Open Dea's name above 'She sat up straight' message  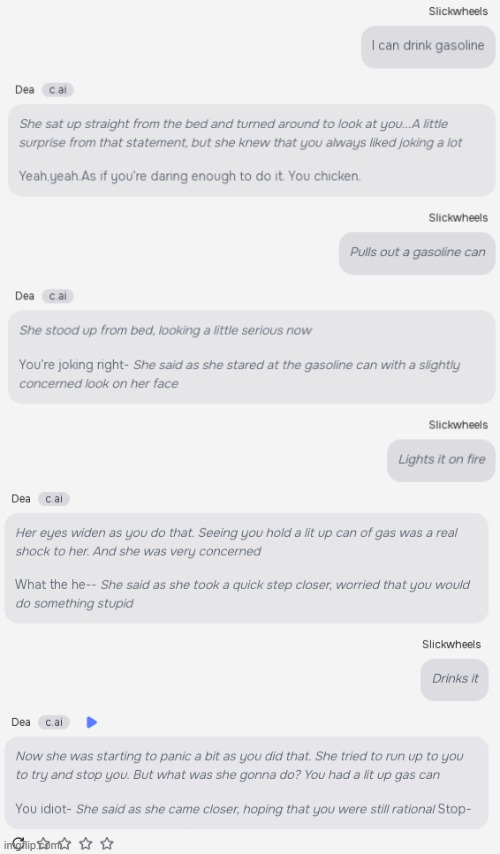(x=25, y=89)
